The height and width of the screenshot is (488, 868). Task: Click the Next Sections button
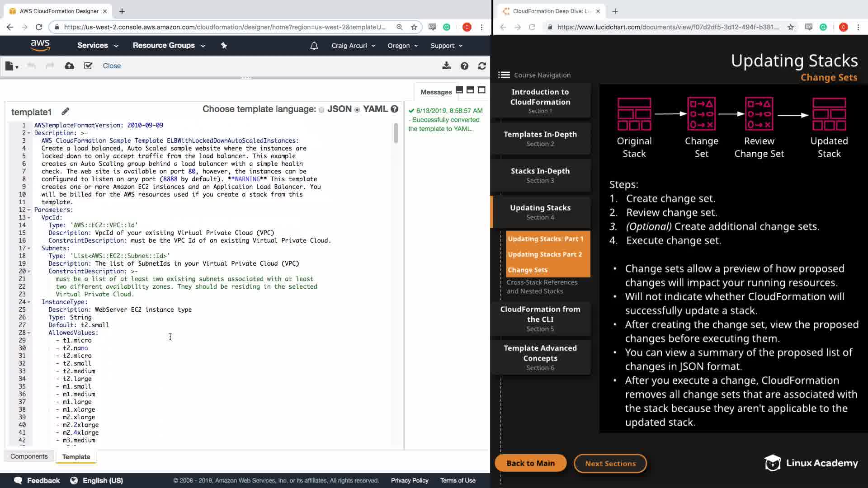tap(610, 463)
